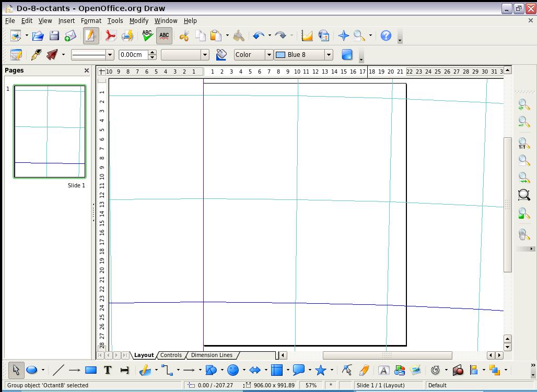Viewport: 537px width, 392px height.
Task: Select the Text tool
Action: 108,370
